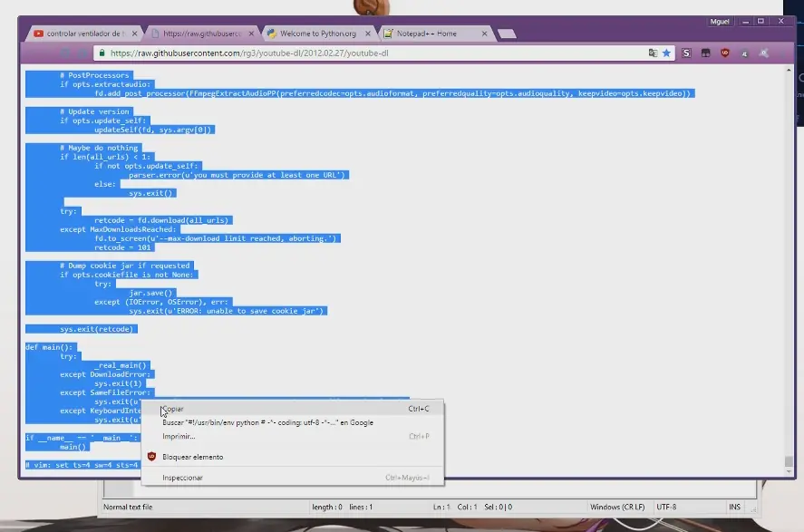804x532 pixels.
Task: Choose Inspeccionar from the context menu
Action: pos(292,477)
